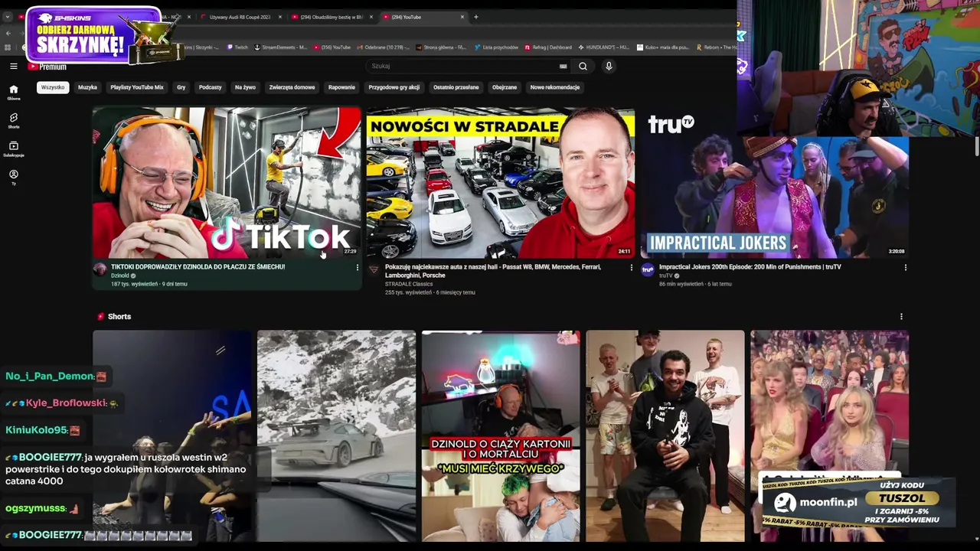980x551 pixels.
Task: Open title TIKTOKI DOPROWADZIŁY DZINOLDA DO PŁACZU
Action: pos(198,267)
